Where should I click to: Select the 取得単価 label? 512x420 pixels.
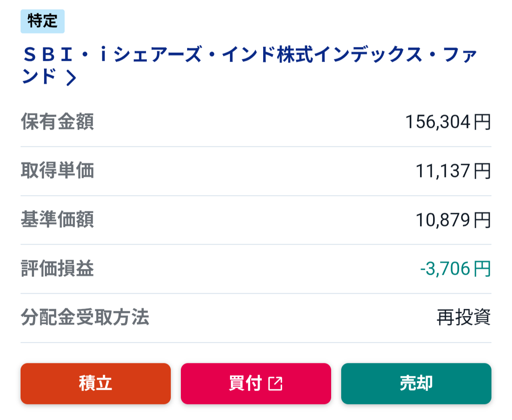[57, 171]
